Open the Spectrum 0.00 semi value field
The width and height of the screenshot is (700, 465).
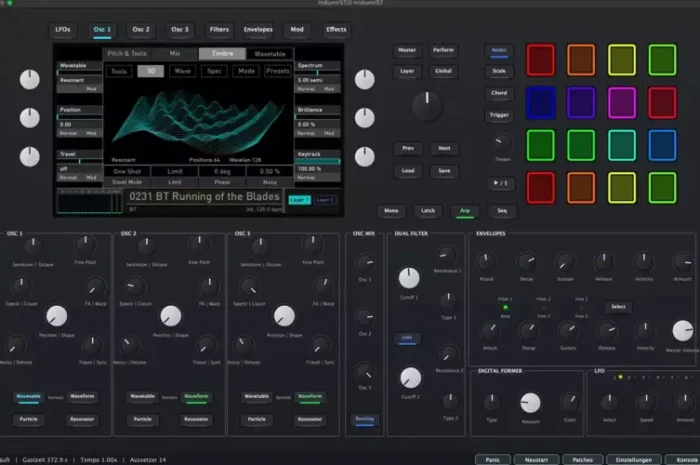point(317,80)
